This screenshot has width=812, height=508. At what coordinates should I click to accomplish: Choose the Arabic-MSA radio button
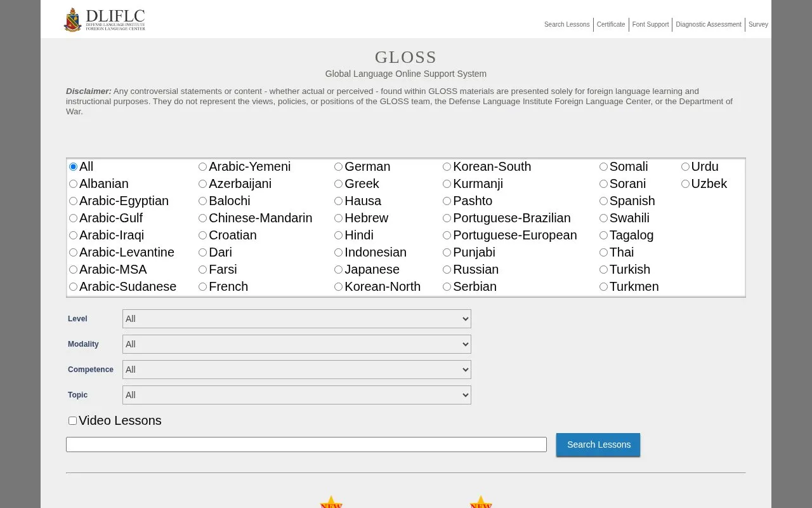tap(74, 270)
